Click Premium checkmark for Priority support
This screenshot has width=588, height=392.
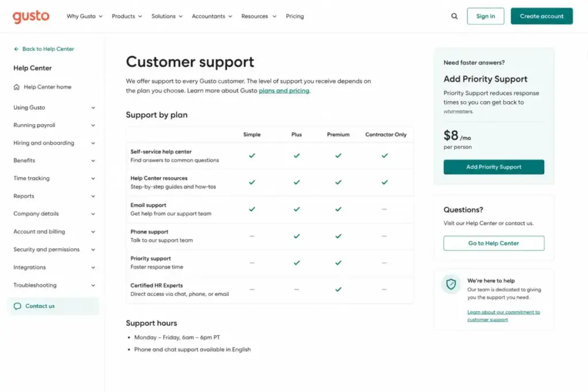338,263
